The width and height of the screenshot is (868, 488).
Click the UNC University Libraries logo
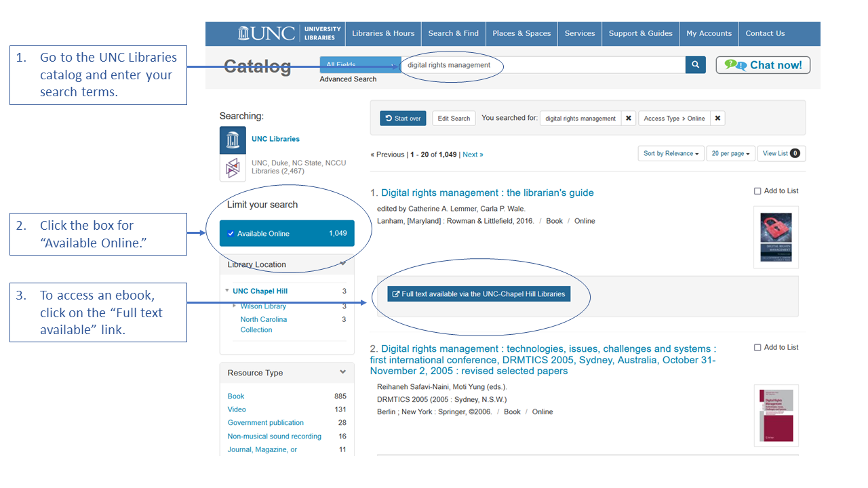(290, 33)
